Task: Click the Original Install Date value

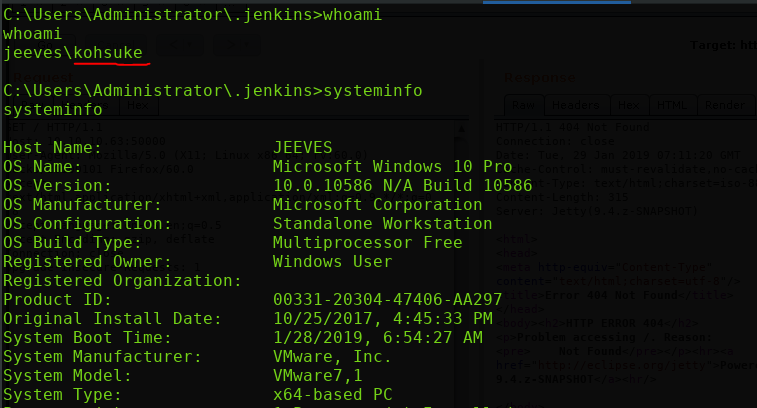Action: [x=381, y=318]
